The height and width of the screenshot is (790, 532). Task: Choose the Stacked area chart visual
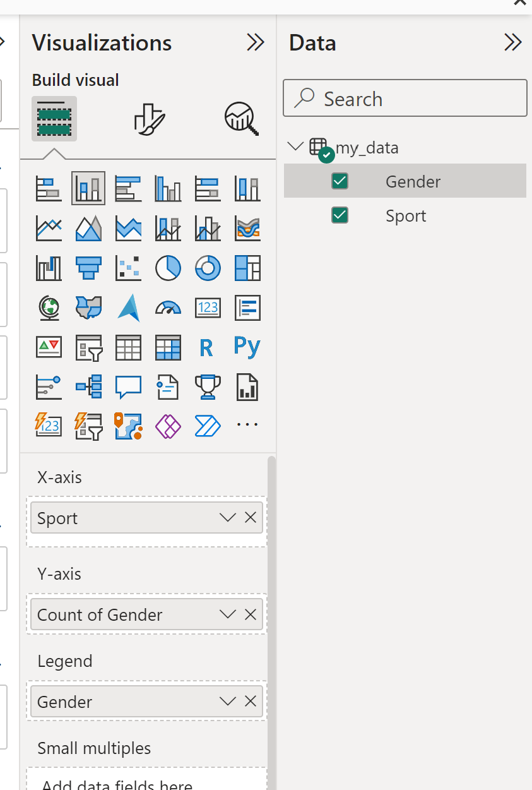(128, 229)
